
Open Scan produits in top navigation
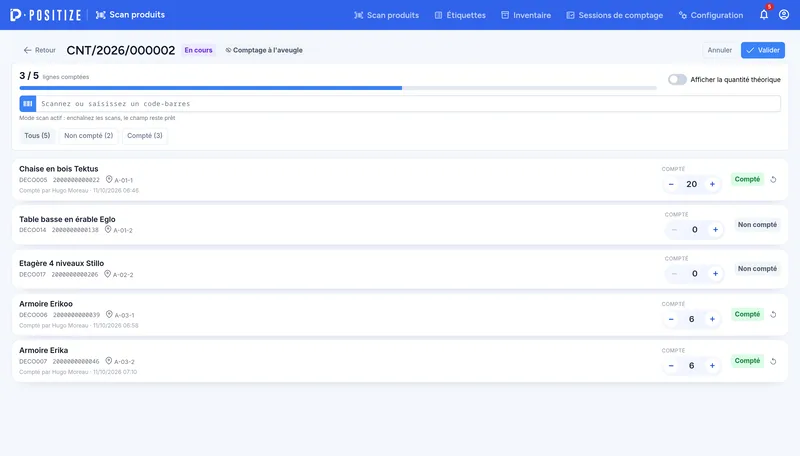[386, 15]
